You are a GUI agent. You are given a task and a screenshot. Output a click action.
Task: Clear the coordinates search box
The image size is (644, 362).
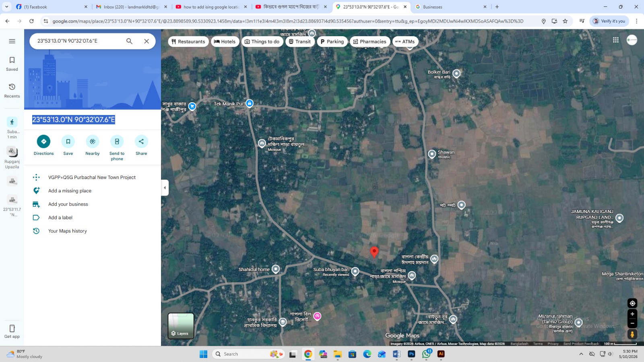coord(147,41)
